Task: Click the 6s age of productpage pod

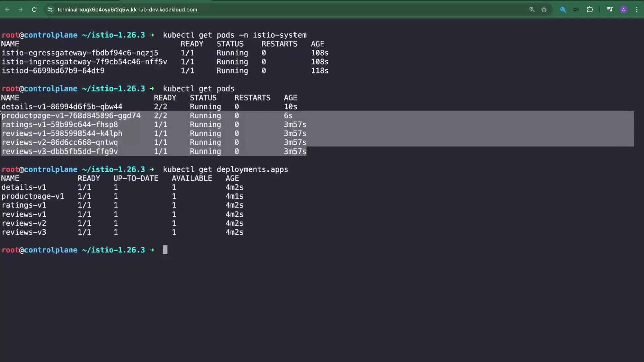Action: [x=288, y=116]
